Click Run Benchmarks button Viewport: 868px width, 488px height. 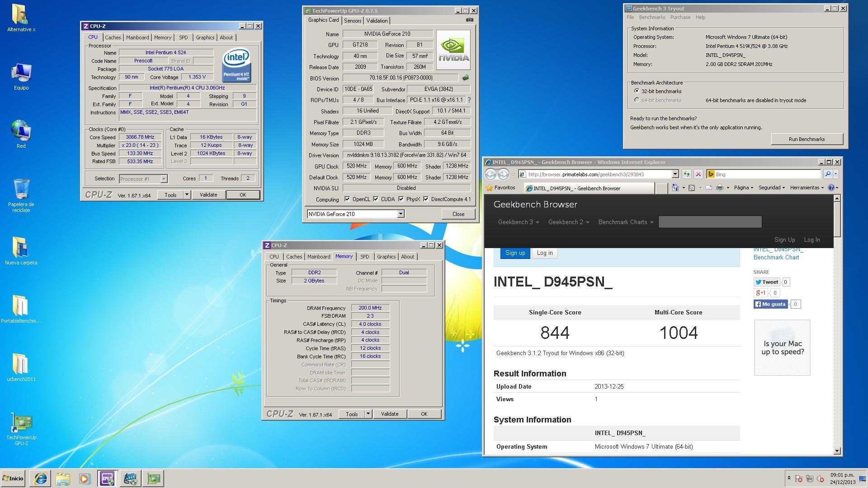[807, 139]
